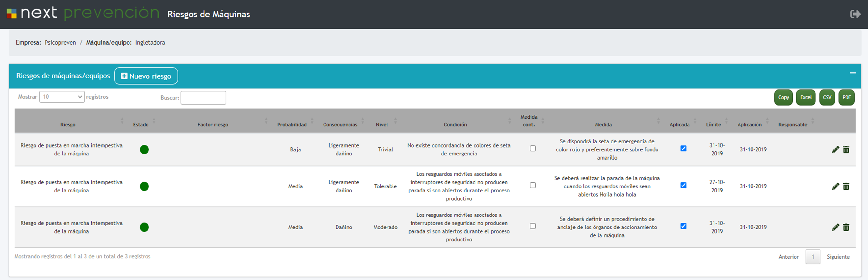Click the logout icon in header
This screenshot has height=280, width=868.
(855, 14)
